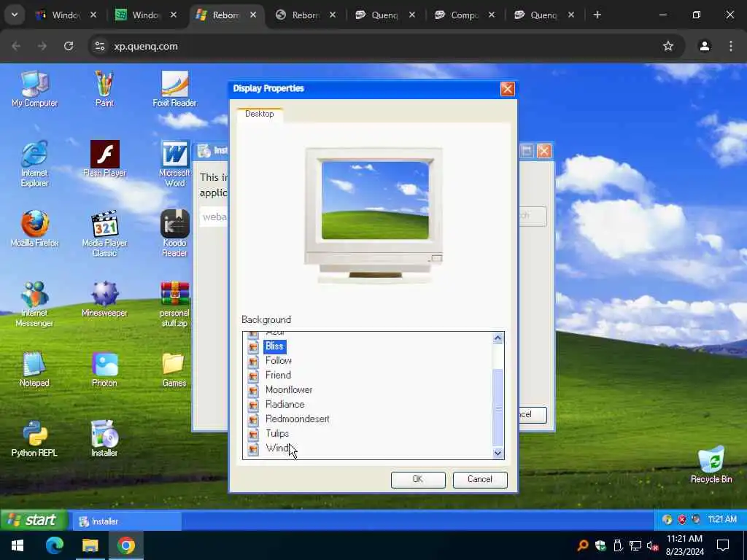Reload the xp.quenq.com page
747x560 pixels.
[69, 46]
